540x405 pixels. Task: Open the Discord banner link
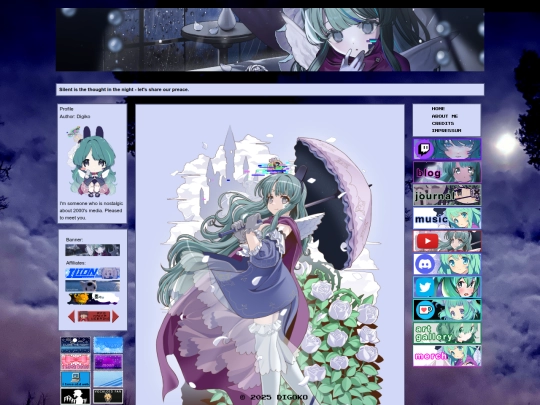(447, 264)
